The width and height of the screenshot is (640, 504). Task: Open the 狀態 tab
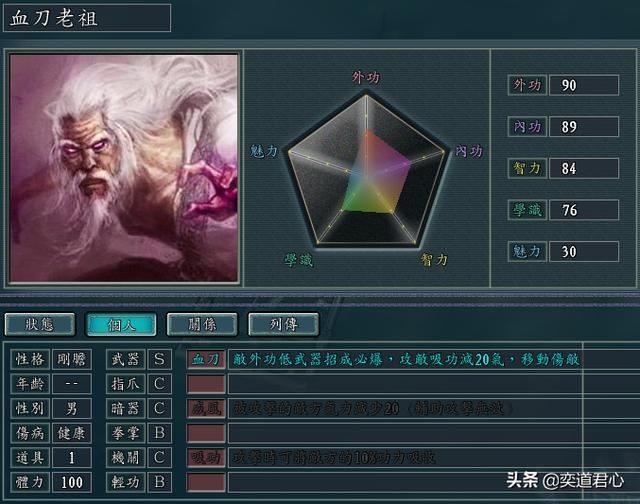click(x=40, y=324)
